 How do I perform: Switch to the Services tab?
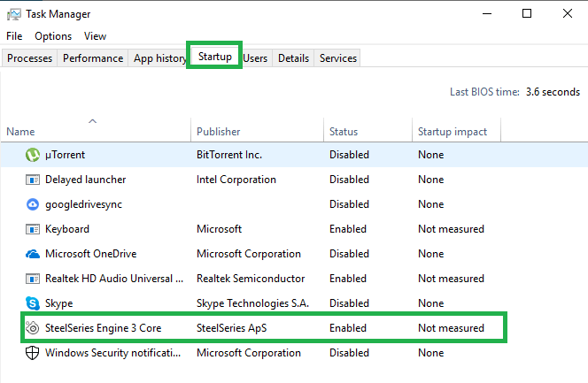338,58
